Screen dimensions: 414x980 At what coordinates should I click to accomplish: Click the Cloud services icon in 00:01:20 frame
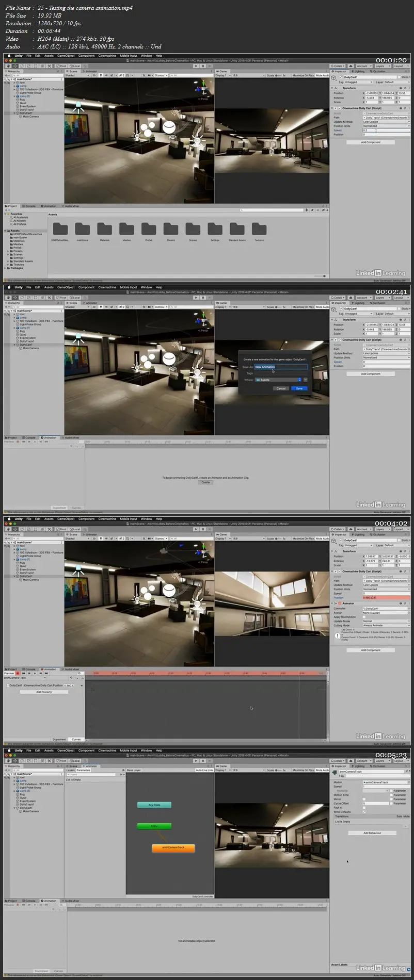click(x=351, y=66)
